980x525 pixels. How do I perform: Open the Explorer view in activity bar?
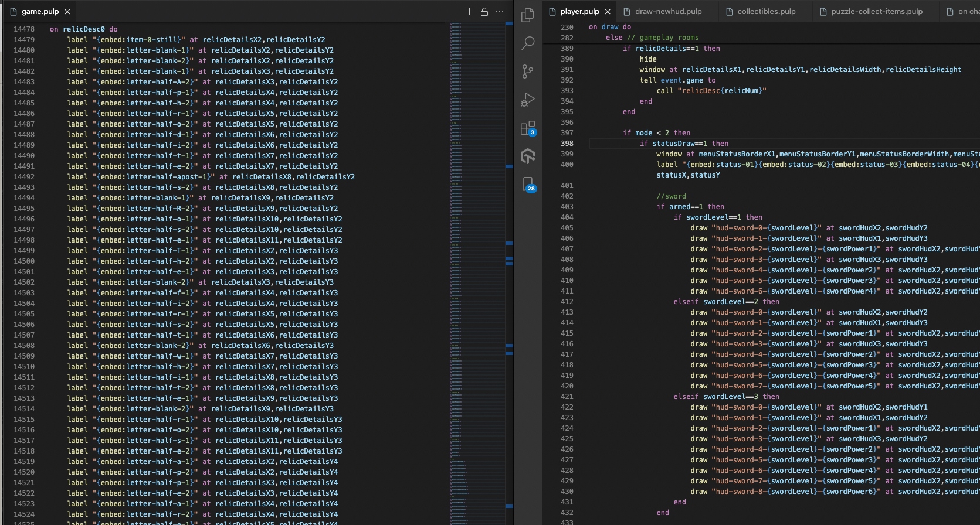(528, 15)
